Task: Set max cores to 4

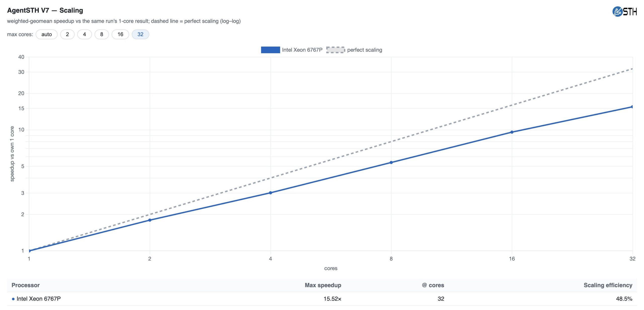Action: coord(85,35)
